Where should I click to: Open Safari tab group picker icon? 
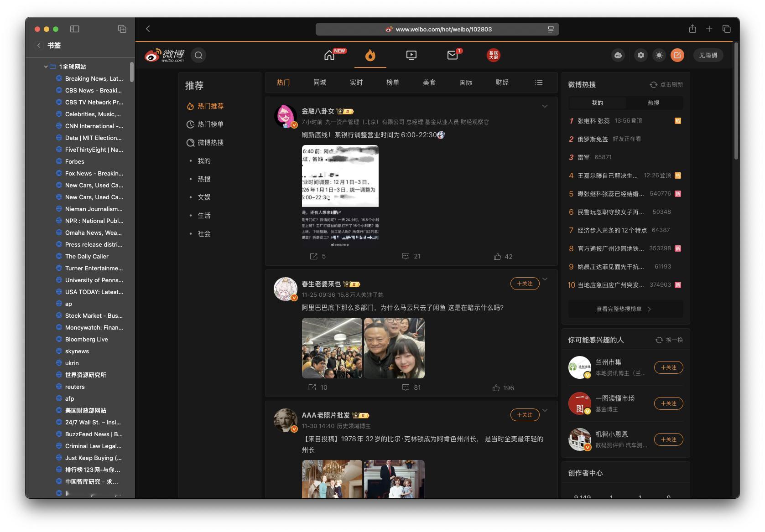tap(122, 29)
